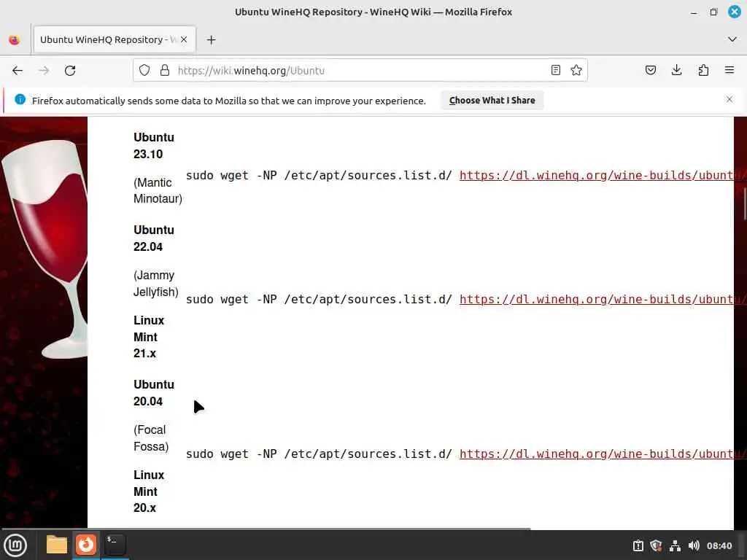Click the Ubuntu 23.10 heading text
Image resolution: width=747 pixels, height=560 pixels.
(x=154, y=146)
